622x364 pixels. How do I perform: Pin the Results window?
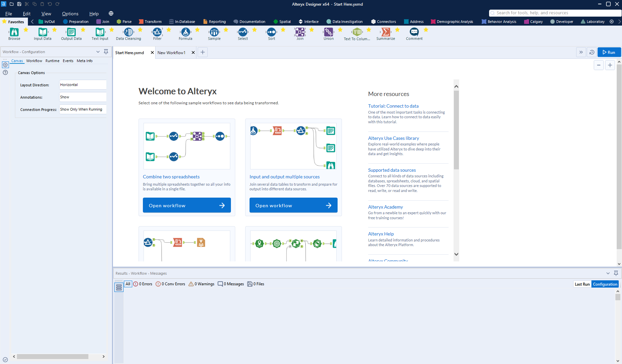click(616, 273)
